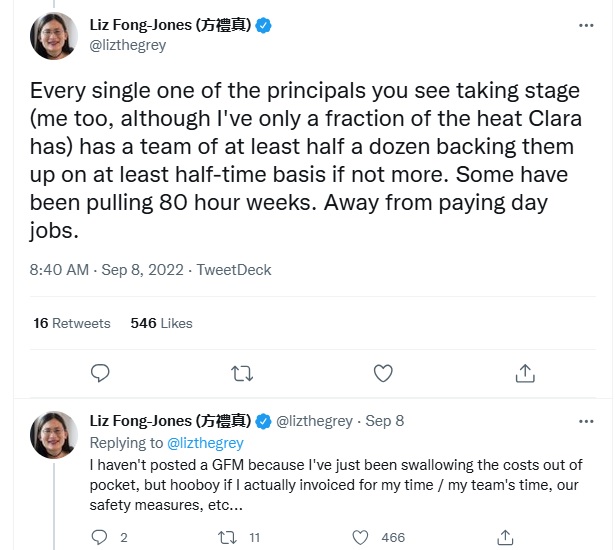Click the verified badge in main tweet header
Viewport: 615px width, 550px height.
pos(263,26)
